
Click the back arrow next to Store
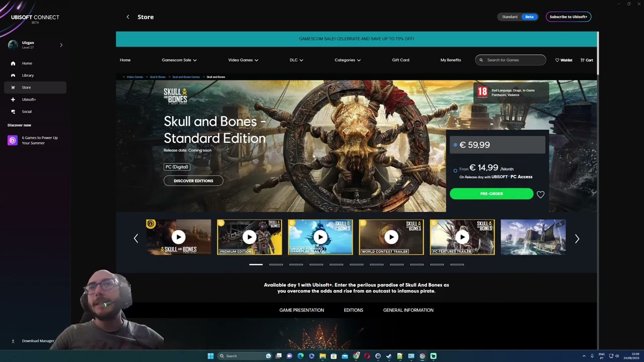point(128,17)
